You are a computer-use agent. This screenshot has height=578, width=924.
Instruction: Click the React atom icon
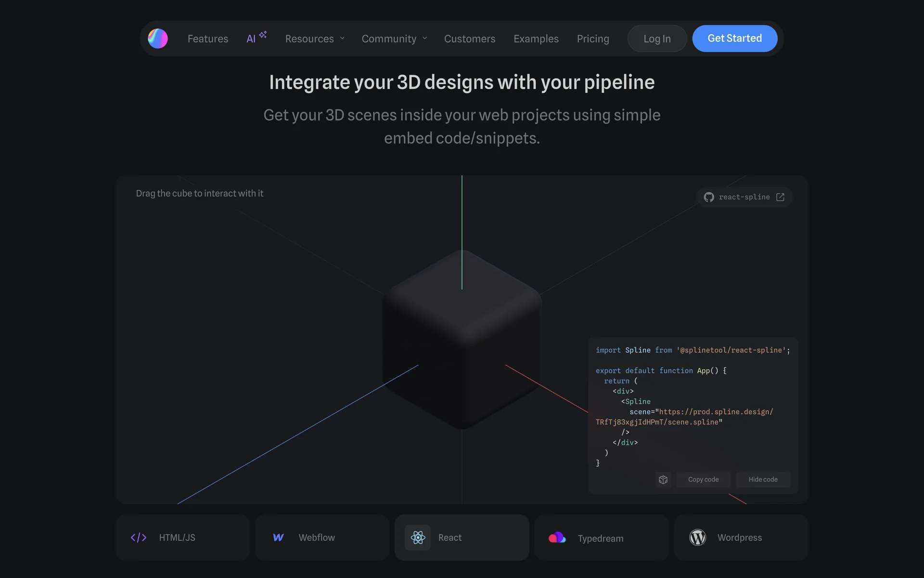418,538
